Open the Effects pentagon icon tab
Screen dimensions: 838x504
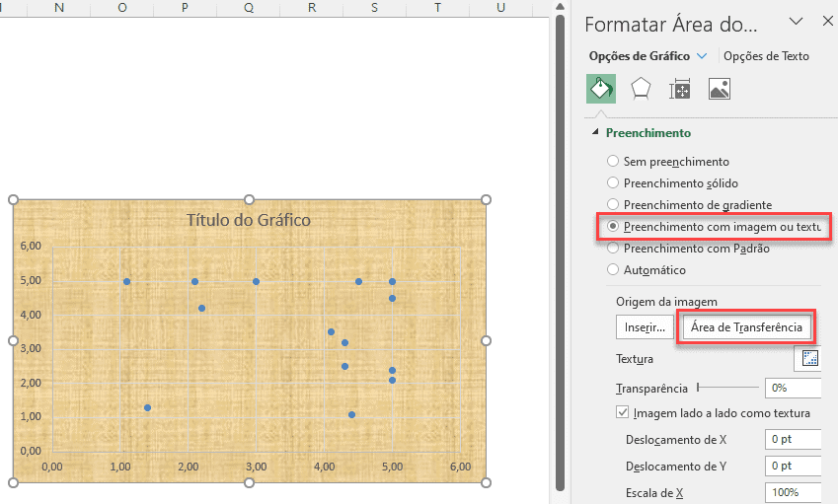point(641,89)
